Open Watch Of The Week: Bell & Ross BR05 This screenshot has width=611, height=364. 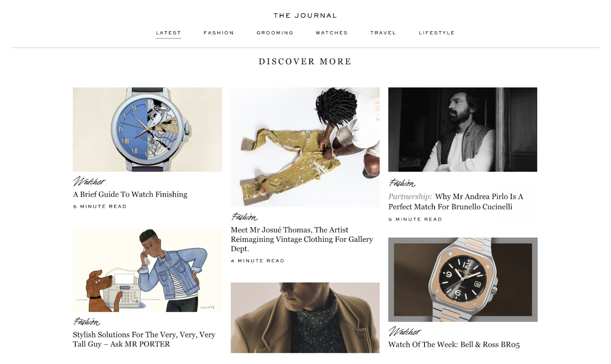click(454, 345)
